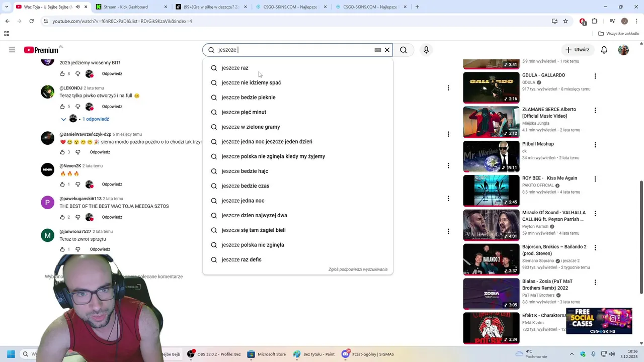
Task: Open options for Pitbull Mashup video
Action: point(595,145)
